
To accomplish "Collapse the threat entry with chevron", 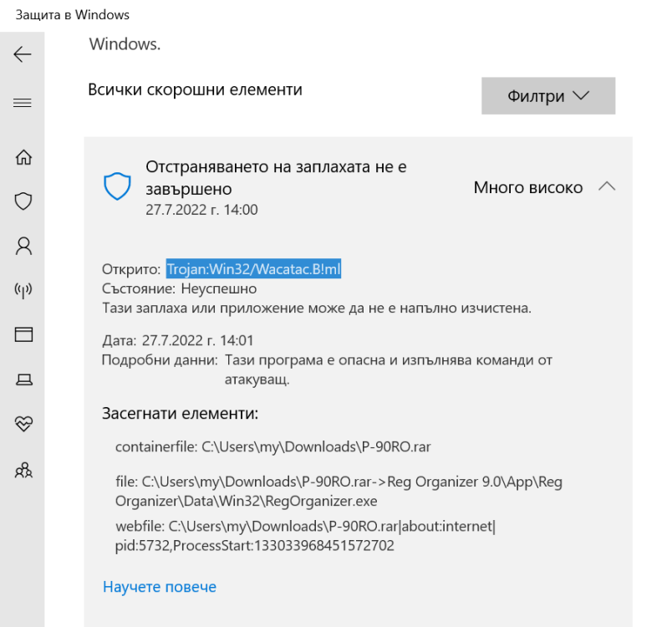I will pyautogui.click(x=607, y=187).
